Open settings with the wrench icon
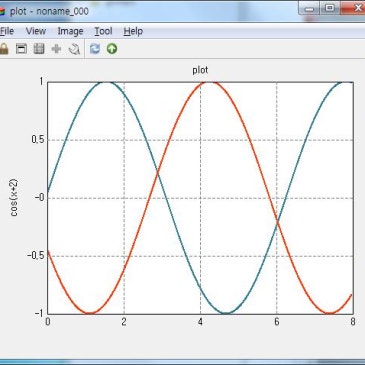The width and height of the screenshot is (365, 365). [74, 49]
